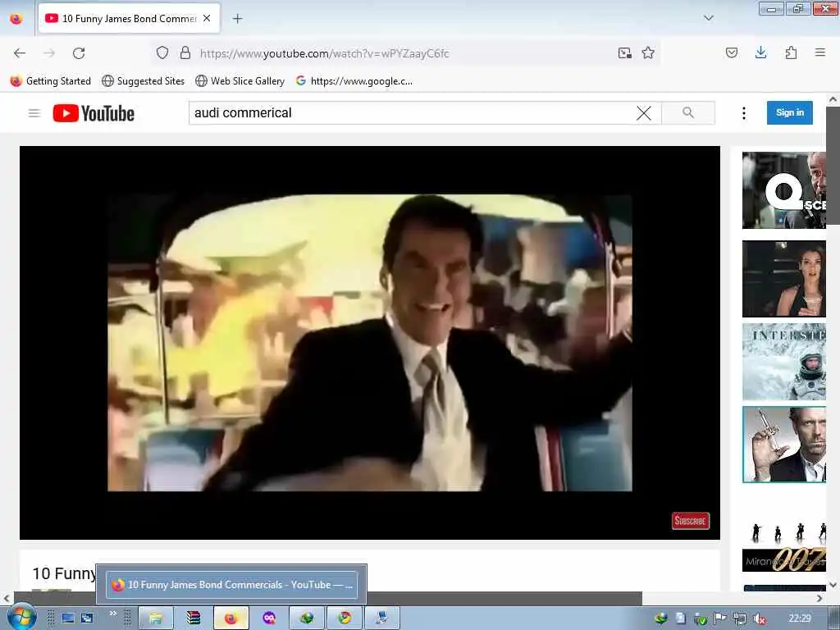Open the Action Center flag tray icon
840x630 pixels.
pyautogui.click(x=720, y=619)
